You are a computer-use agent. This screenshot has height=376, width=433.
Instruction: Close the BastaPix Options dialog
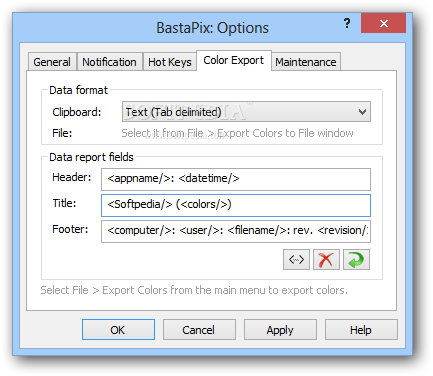tap(383, 23)
